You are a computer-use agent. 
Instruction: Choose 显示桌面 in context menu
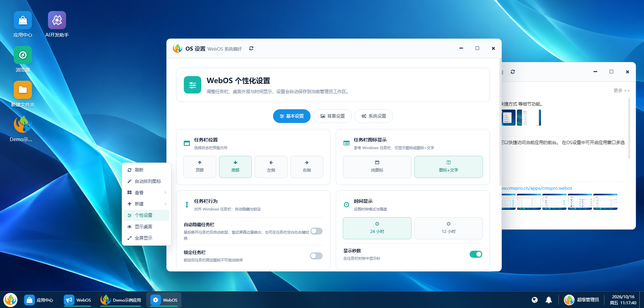pyautogui.click(x=147, y=227)
